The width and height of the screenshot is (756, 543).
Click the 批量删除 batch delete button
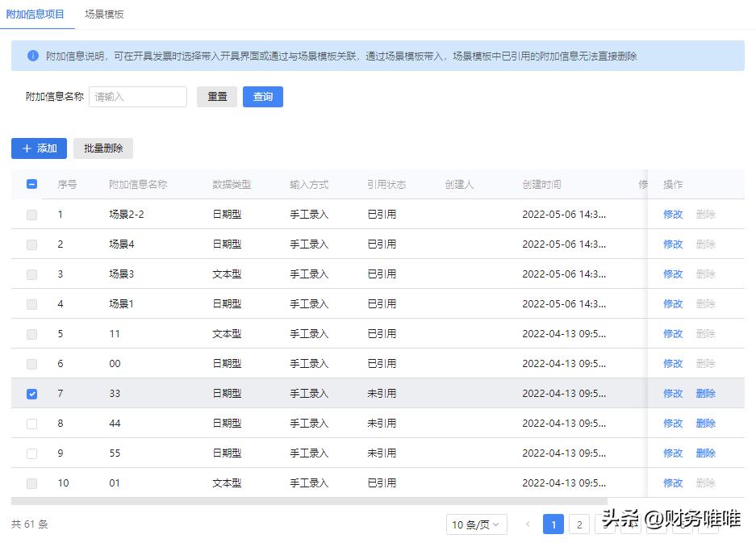click(103, 148)
